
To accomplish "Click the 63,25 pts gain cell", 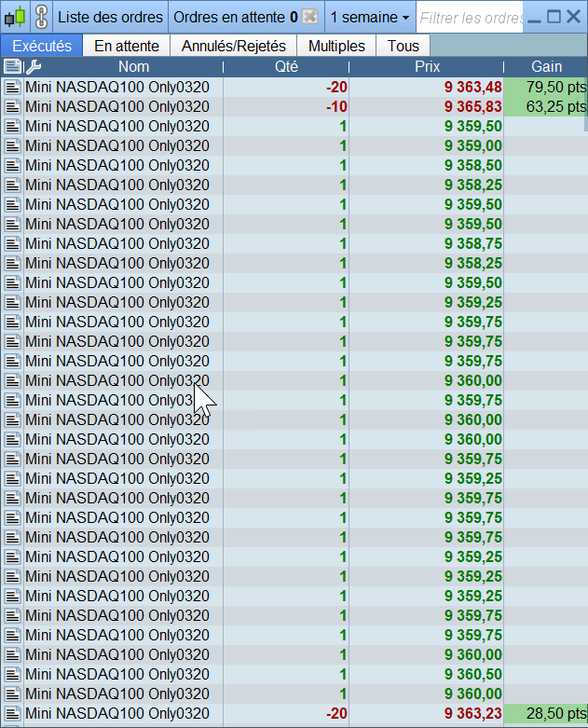I will (x=546, y=106).
